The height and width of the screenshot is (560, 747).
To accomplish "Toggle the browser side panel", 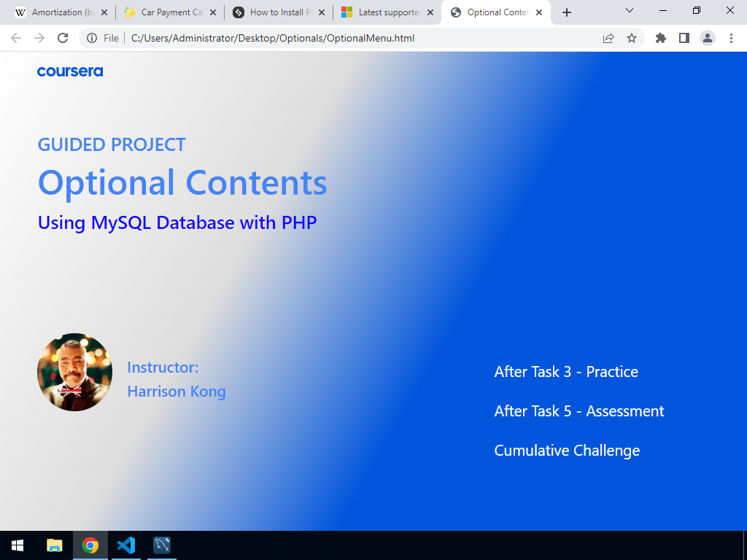I will (684, 38).
